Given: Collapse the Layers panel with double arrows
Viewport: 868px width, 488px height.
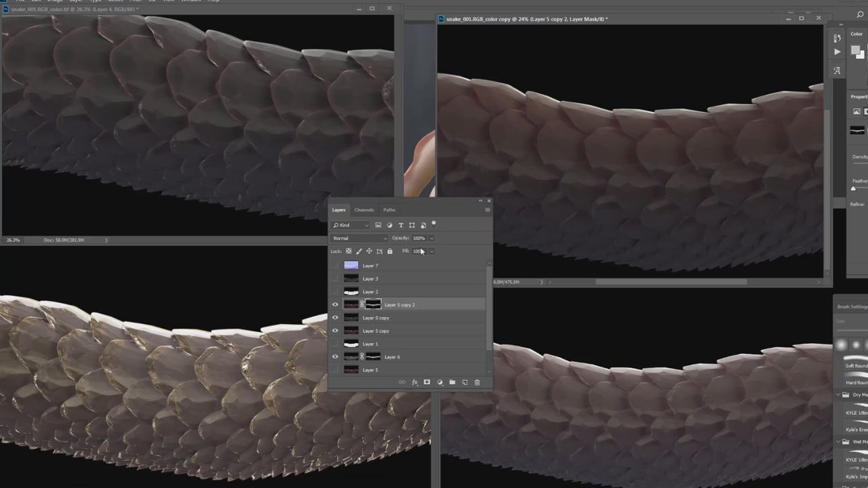Looking at the screenshot, I should click(x=481, y=201).
